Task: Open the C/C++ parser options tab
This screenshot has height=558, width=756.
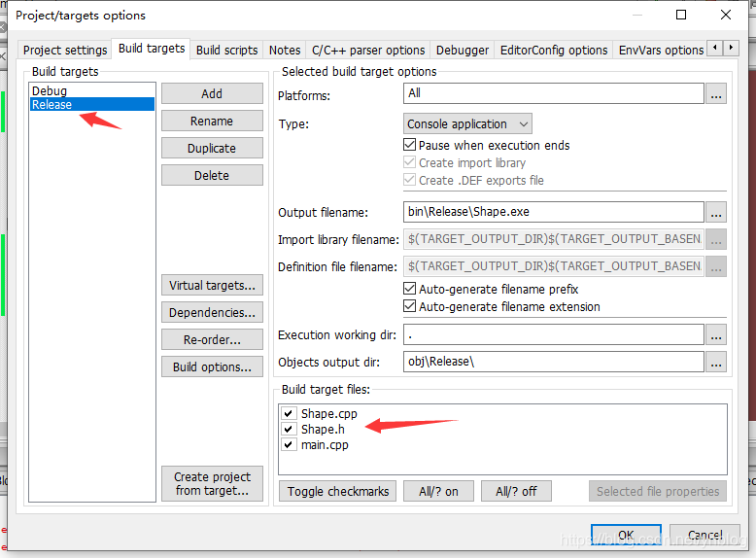Action: coord(368,51)
